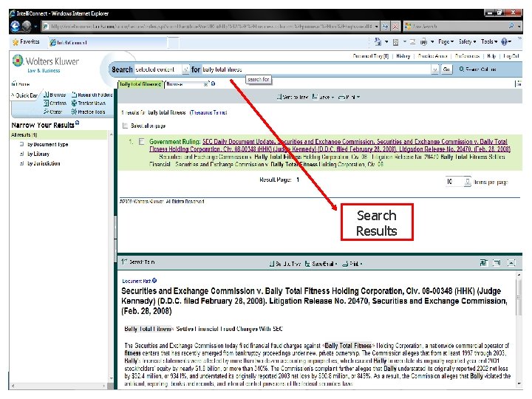This screenshot has height=399, width=532.
Task: Open the Print dropdown in the document toolbar
Action: pyautogui.click(x=352, y=264)
